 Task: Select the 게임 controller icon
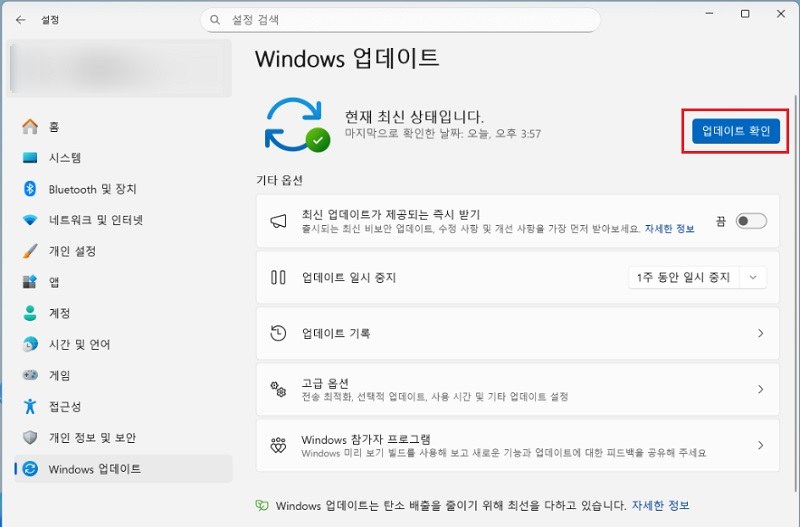coord(30,375)
